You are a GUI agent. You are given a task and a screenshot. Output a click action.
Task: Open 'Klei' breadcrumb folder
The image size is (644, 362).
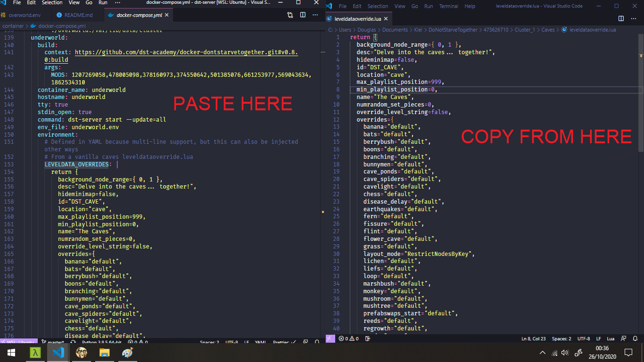pyautogui.click(x=418, y=30)
